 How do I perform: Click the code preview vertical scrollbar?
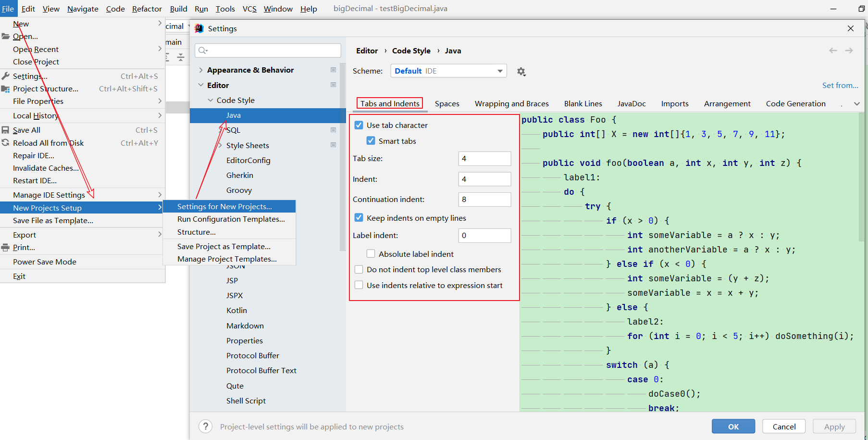[862, 177]
